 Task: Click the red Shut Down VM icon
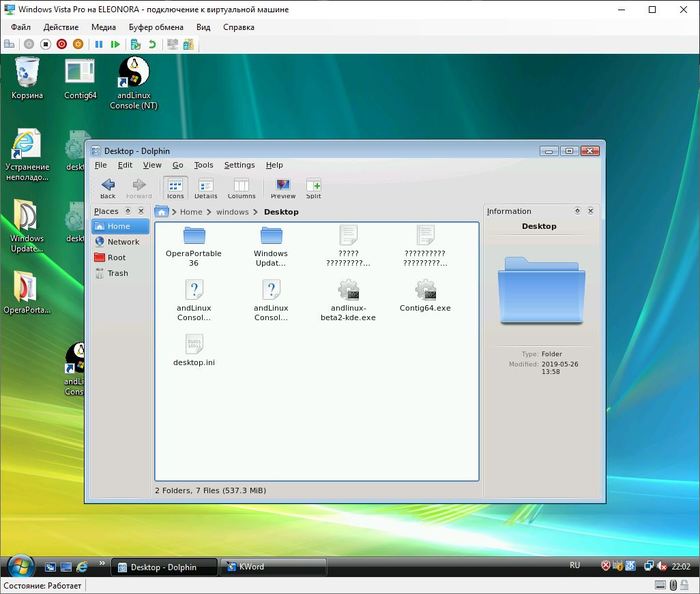[x=62, y=44]
